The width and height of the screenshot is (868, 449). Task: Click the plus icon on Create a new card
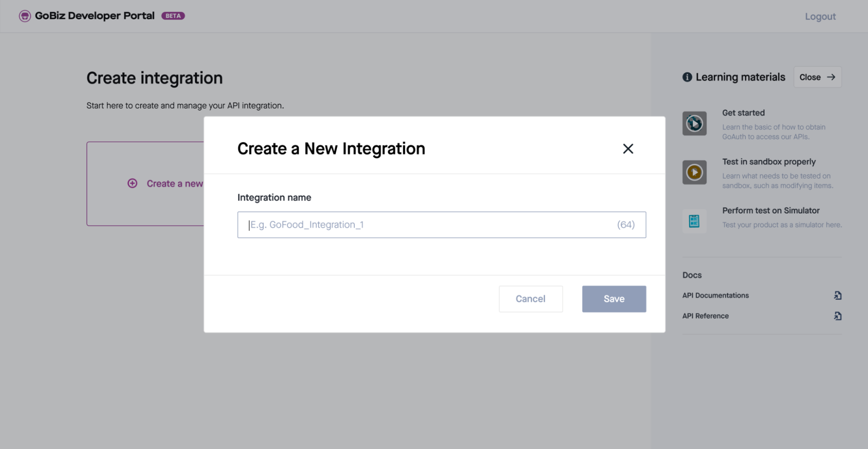[x=132, y=184]
